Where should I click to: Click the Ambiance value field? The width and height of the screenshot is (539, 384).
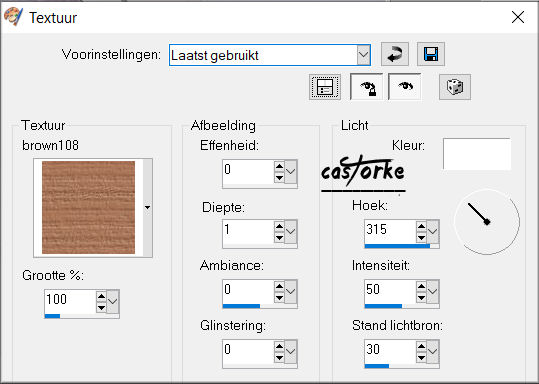pos(248,290)
